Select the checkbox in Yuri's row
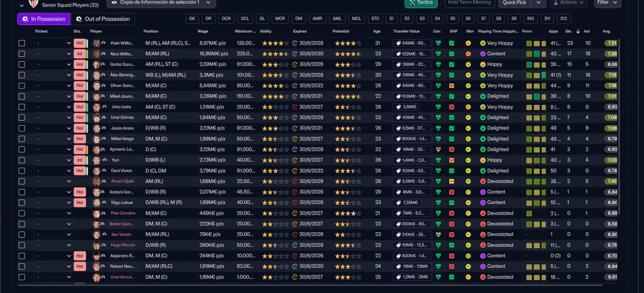644x293 pixels. tap(22, 160)
